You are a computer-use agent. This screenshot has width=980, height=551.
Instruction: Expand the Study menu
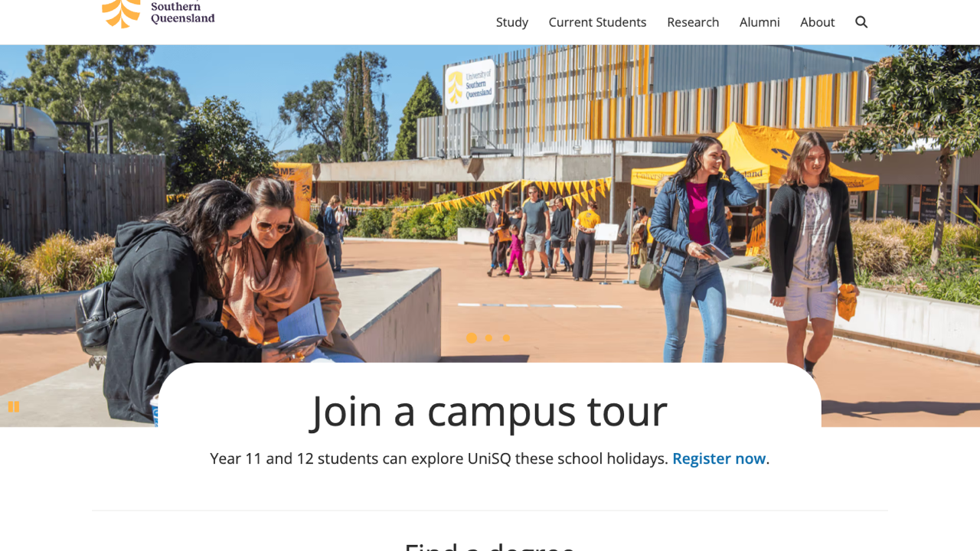512,22
